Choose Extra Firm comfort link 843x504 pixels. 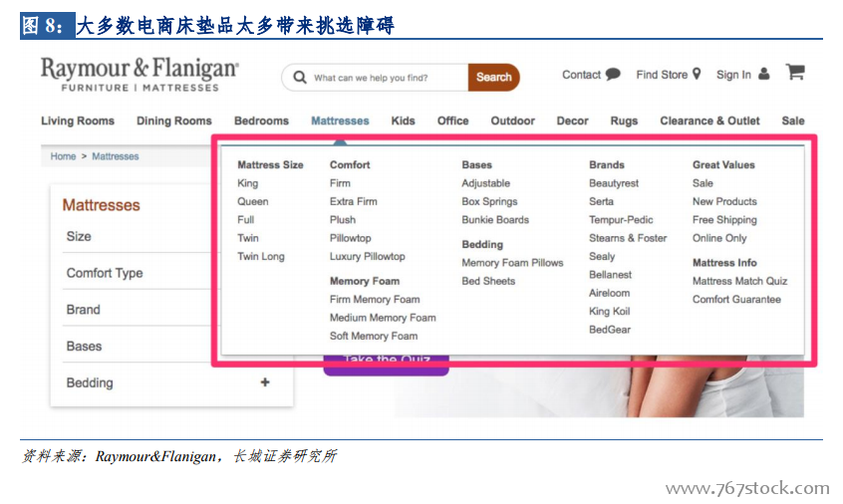[353, 201]
